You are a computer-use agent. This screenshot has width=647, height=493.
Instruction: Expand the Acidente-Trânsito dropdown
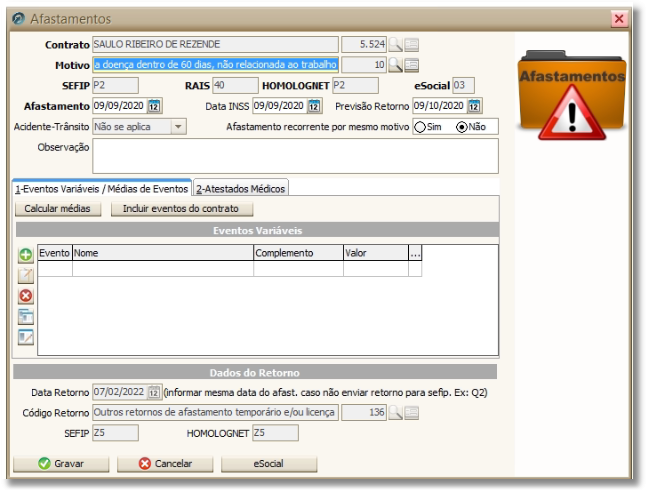point(178,127)
